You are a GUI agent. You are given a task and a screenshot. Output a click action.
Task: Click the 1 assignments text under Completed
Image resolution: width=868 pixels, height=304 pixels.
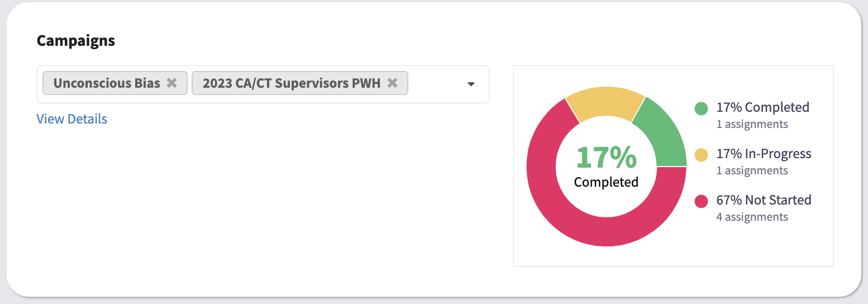(x=752, y=124)
